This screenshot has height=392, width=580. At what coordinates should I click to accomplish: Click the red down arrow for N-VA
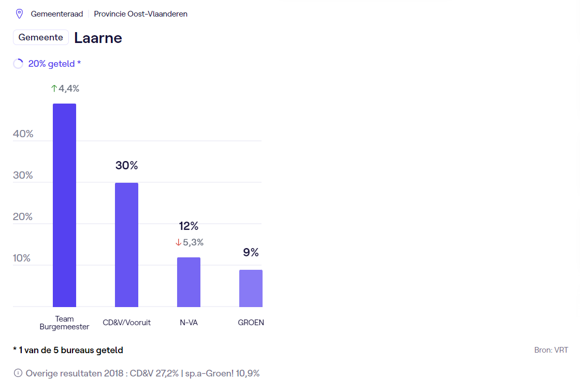(x=178, y=242)
